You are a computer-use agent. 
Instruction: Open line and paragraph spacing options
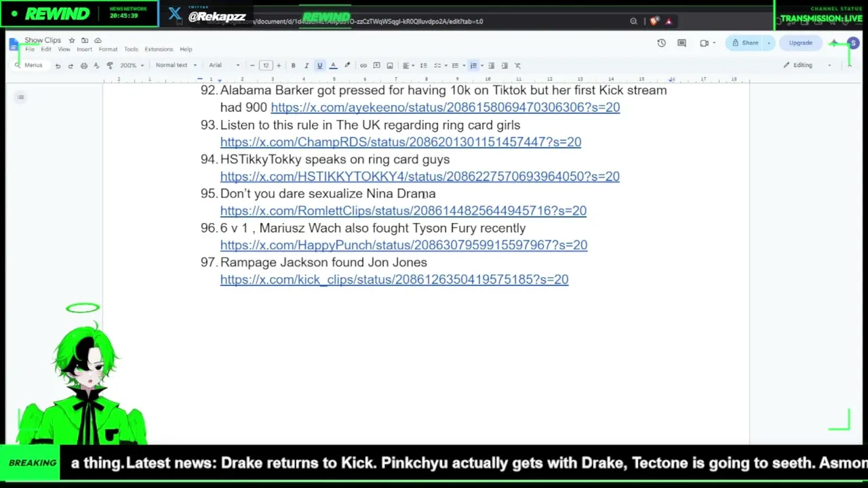coord(424,66)
